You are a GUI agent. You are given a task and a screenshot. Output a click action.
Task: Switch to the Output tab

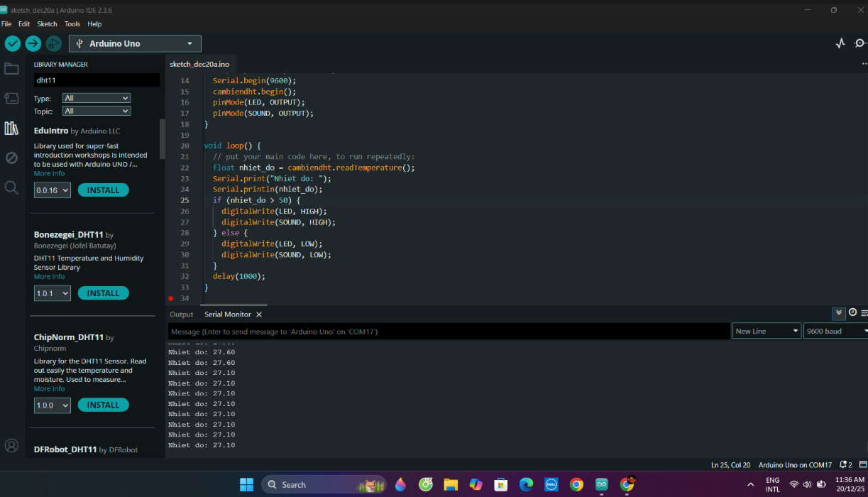click(x=181, y=315)
